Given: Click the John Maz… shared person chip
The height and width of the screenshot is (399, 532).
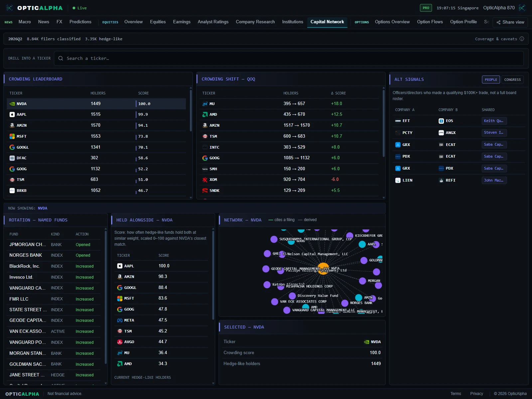Looking at the screenshot, I should (x=494, y=180).
